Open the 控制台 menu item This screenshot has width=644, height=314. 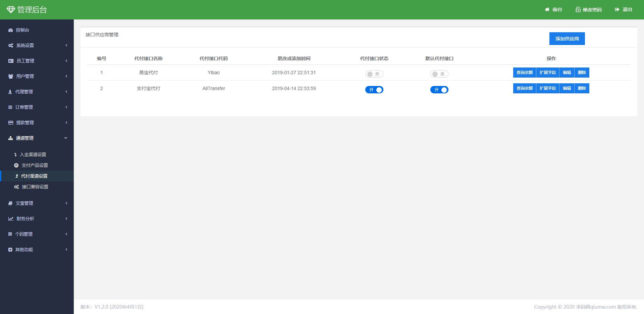tap(37, 30)
